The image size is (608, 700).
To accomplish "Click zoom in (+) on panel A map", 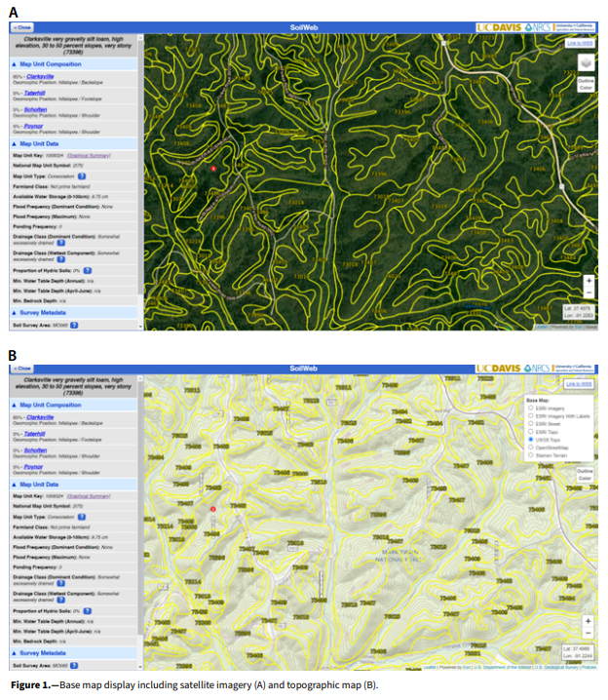I will (x=589, y=281).
